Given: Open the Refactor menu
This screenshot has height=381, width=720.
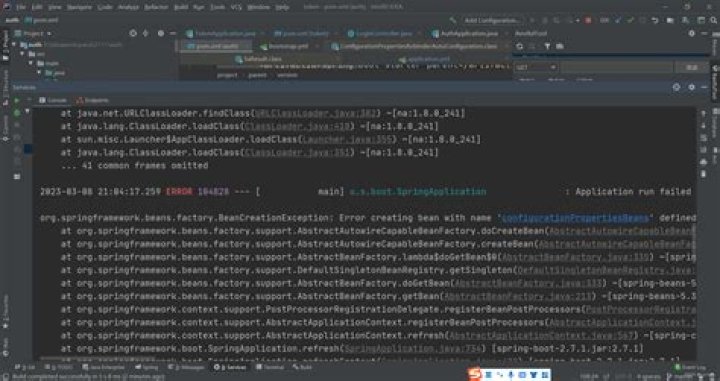Looking at the screenshot, I should click(x=156, y=7).
